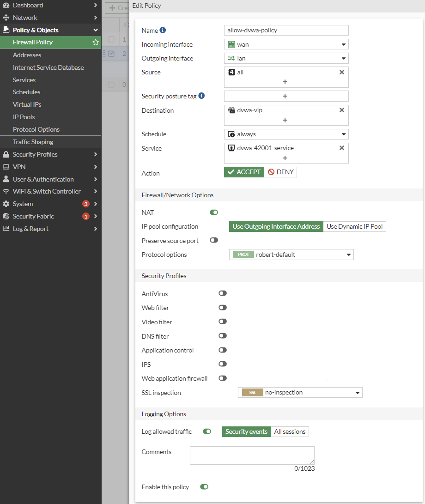This screenshot has height=504, width=425.
Task: Turn on the IPS toggle
Action: (x=223, y=364)
